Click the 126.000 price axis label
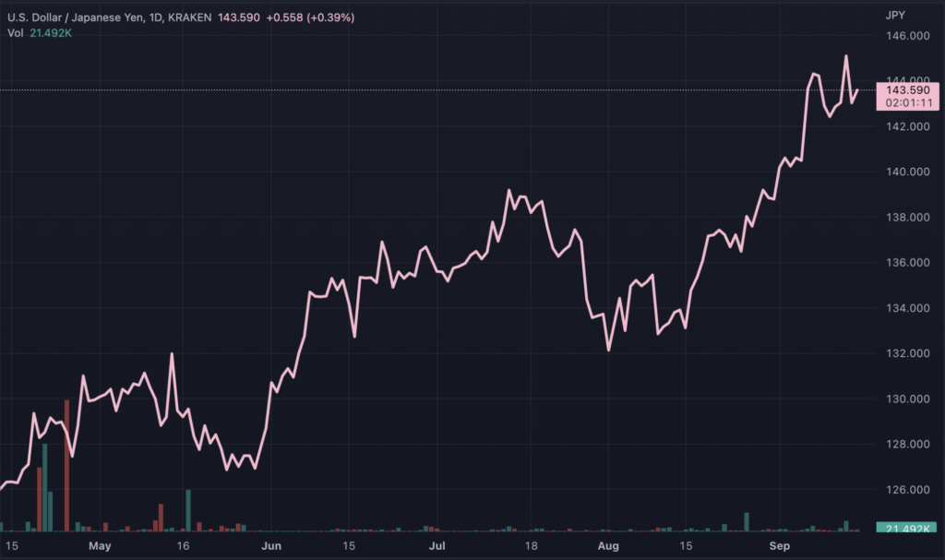Image resolution: width=945 pixels, height=560 pixels. [x=908, y=490]
